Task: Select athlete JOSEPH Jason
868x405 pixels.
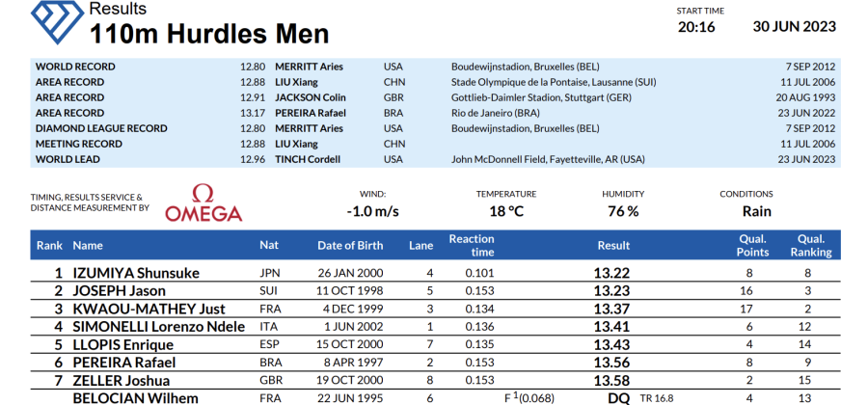Action: pos(120,290)
